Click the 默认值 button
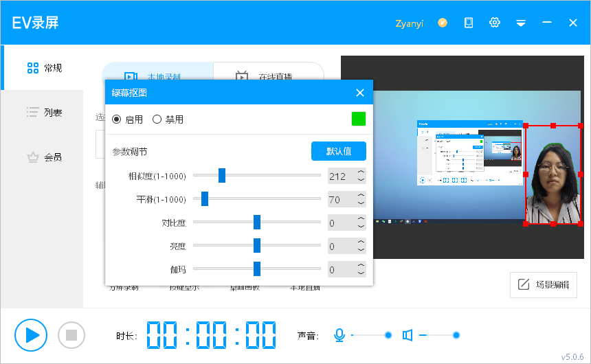The image size is (591, 364). click(339, 151)
